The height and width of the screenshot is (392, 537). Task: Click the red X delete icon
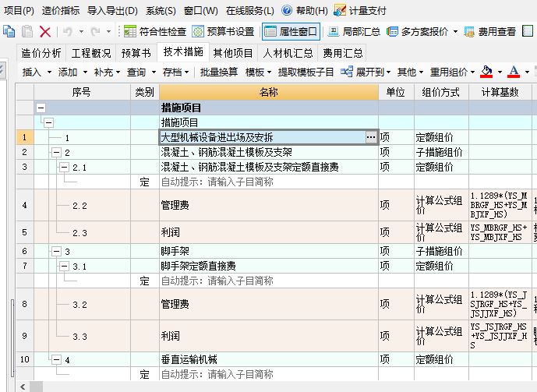point(45,32)
